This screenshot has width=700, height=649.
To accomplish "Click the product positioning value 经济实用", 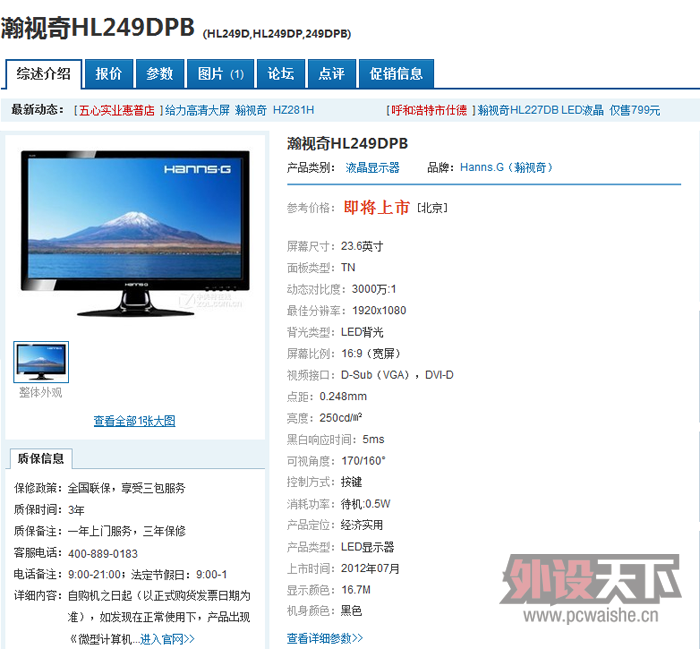I will pos(362,525).
